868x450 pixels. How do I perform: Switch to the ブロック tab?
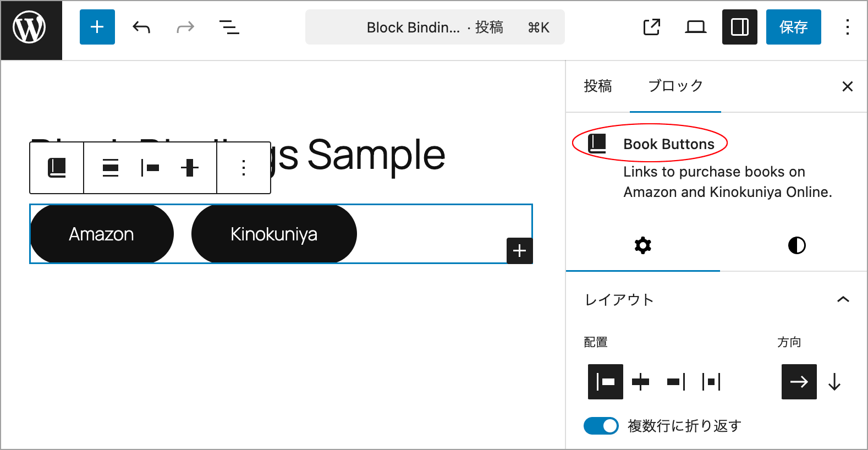click(675, 86)
